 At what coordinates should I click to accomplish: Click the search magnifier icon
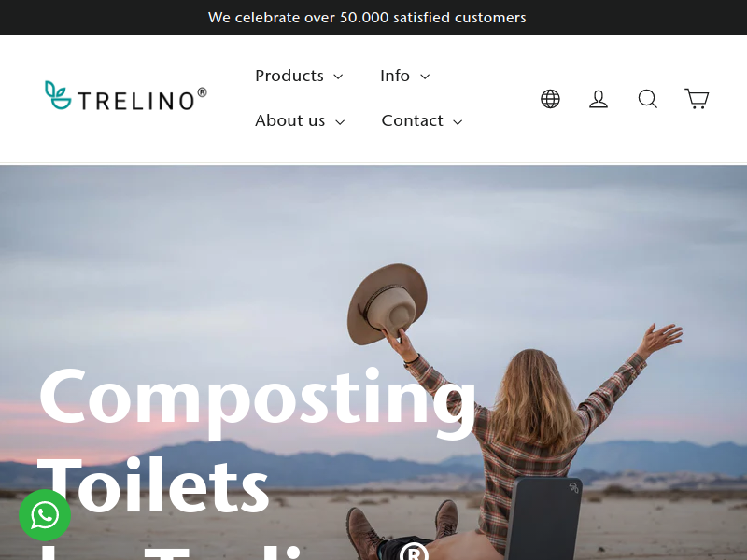(x=648, y=99)
